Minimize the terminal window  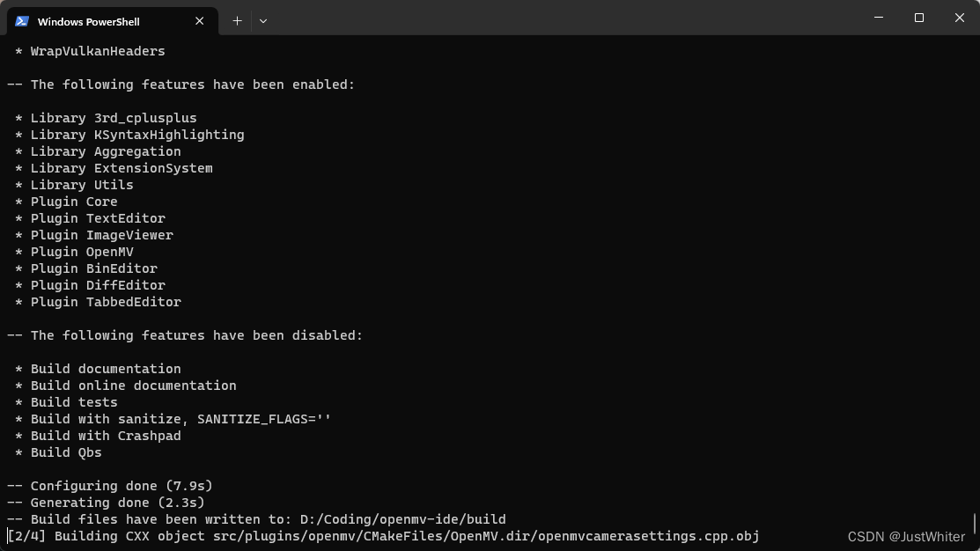[x=878, y=18]
